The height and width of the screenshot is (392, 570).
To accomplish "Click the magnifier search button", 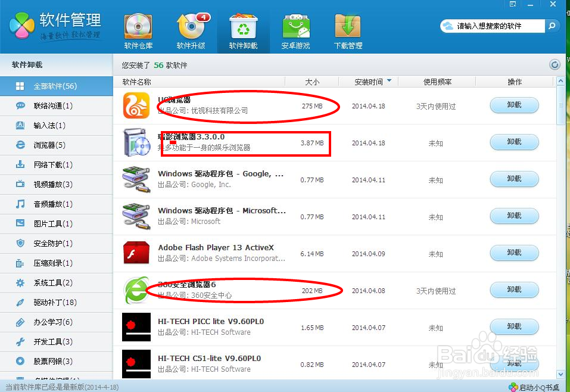I will 552,26.
